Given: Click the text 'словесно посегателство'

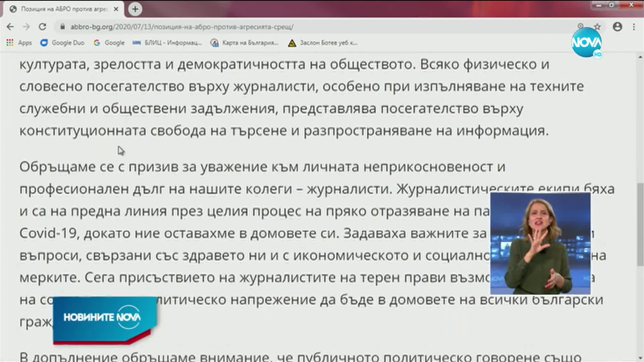Looking at the screenshot, I should (102, 86).
